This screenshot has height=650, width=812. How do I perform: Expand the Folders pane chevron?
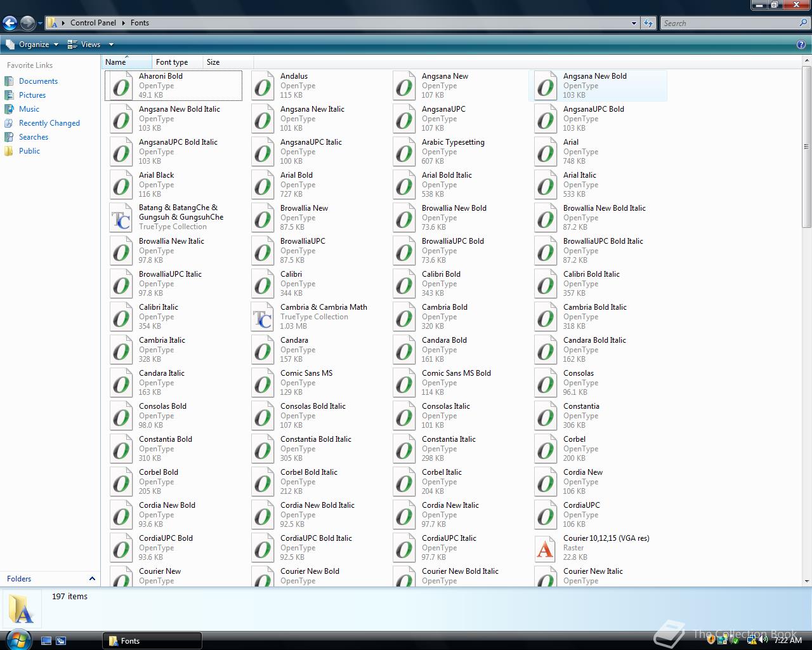pyautogui.click(x=92, y=579)
